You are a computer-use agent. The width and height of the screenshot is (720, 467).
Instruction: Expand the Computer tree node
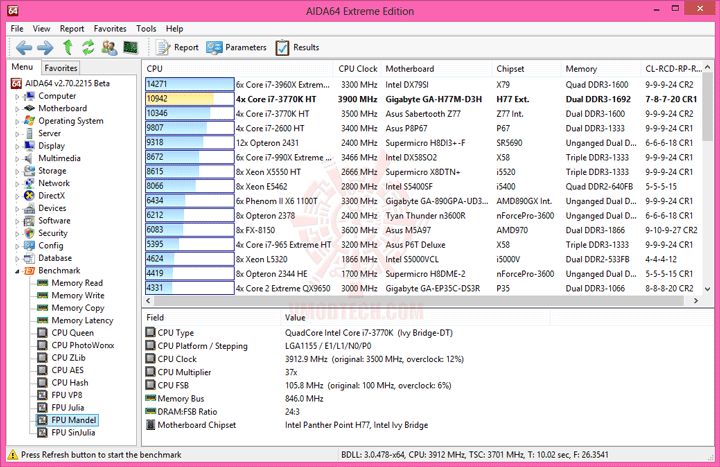(x=17, y=96)
